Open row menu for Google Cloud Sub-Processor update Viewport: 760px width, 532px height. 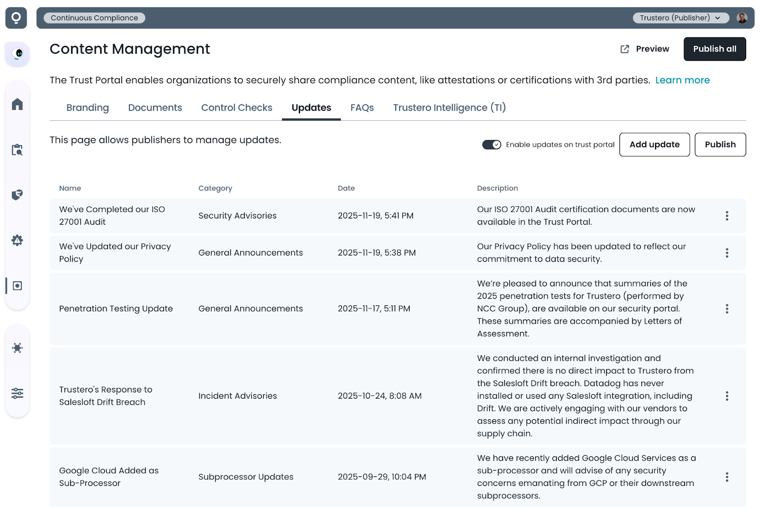(x=727, y=477)
